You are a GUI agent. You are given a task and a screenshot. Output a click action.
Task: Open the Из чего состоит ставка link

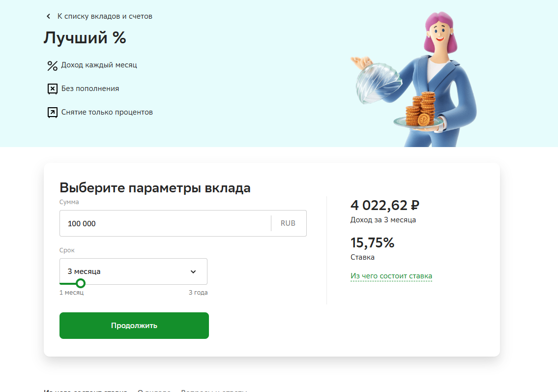pos(391,276)
